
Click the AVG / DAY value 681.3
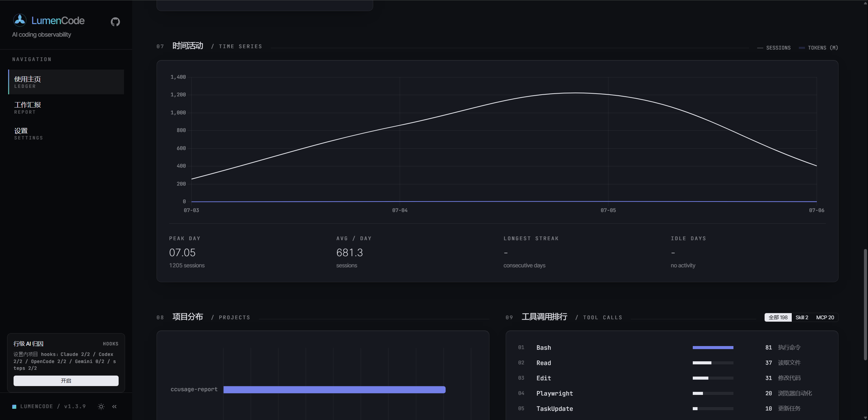click(349, 252)
